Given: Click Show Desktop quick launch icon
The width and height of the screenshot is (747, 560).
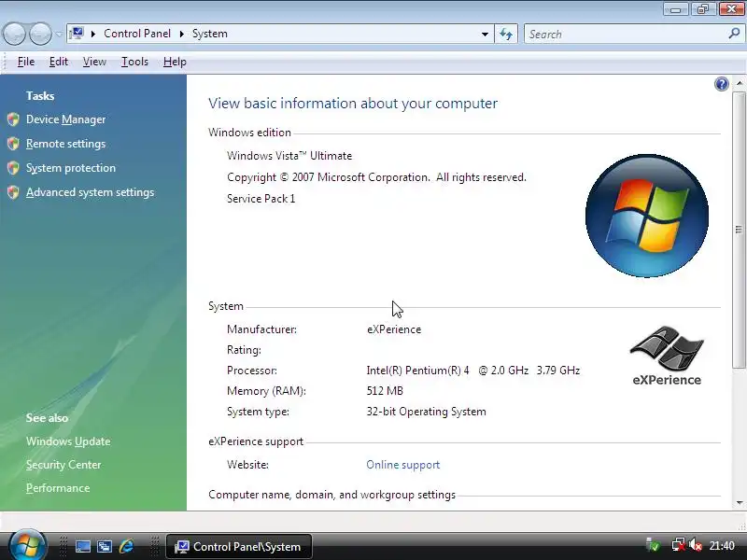Looking at the screenshot, I should 83,547.
